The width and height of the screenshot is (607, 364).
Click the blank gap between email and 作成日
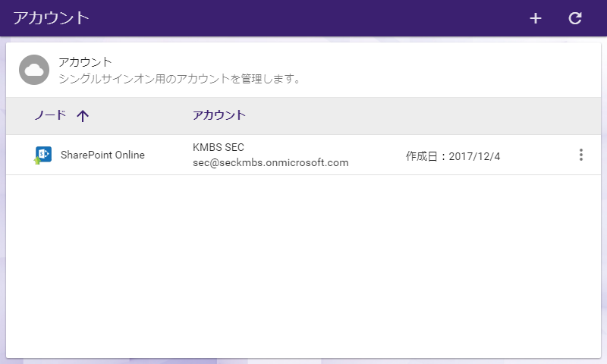377,156
